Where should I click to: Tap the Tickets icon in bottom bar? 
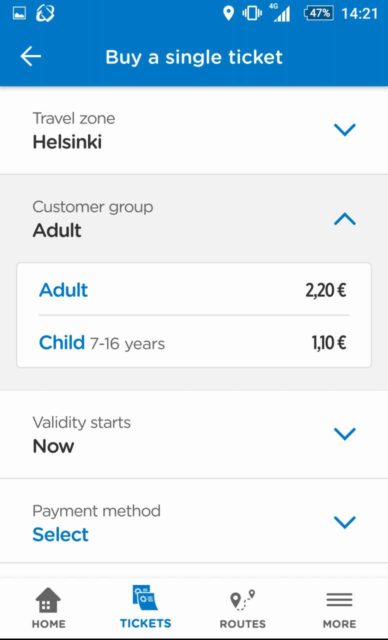(x=145, y=598)
